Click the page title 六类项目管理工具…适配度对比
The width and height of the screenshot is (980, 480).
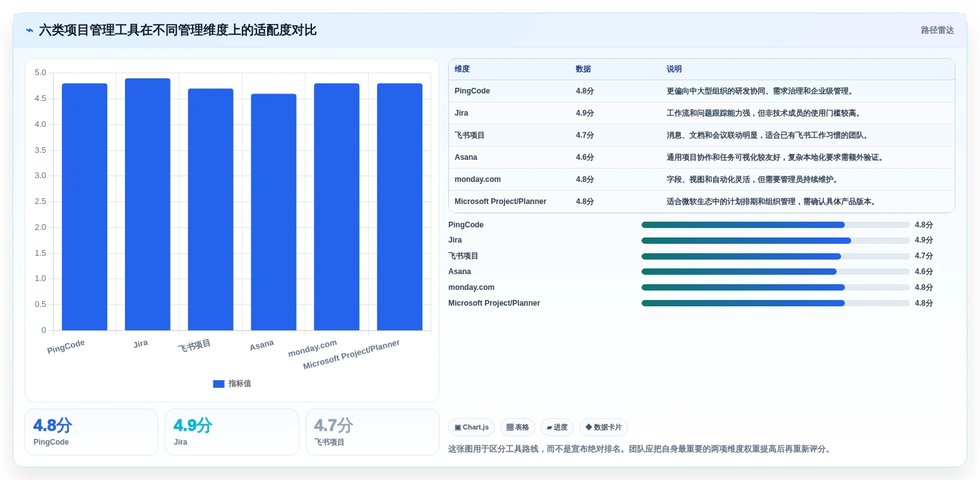pyautogui.click(x=177, y=30)
